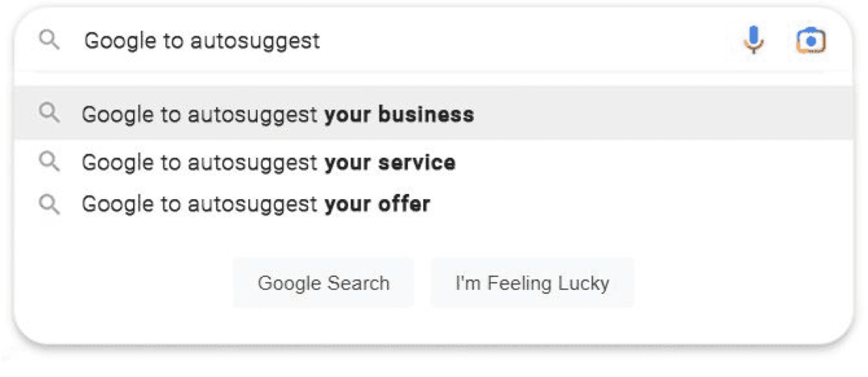Select suggestion 'Google to autosuggest your business'
Viewport: 868px width, 377px height.
point(434,114)
